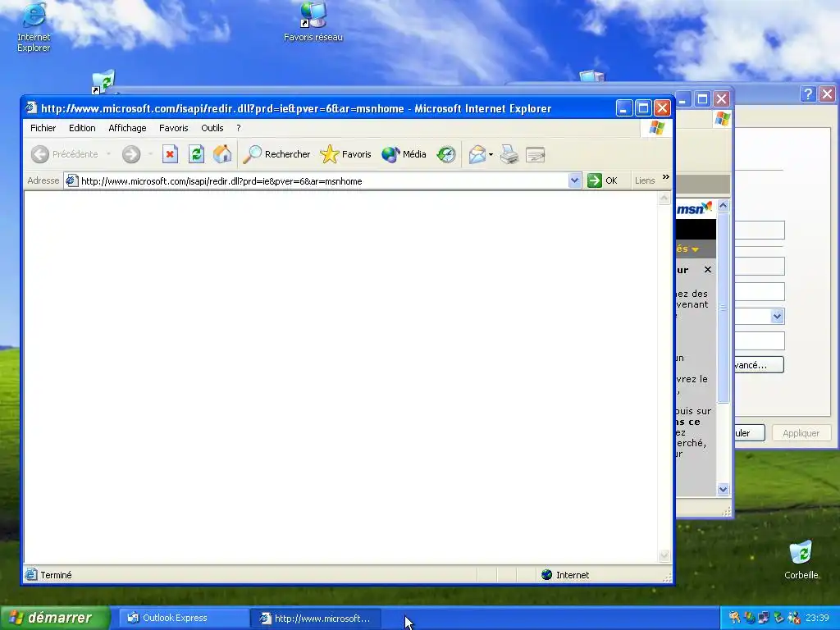840x630 pixels.
Task: Click the Windows flag throbber logo
Action: pyautogui.click(x=657, y=128)
